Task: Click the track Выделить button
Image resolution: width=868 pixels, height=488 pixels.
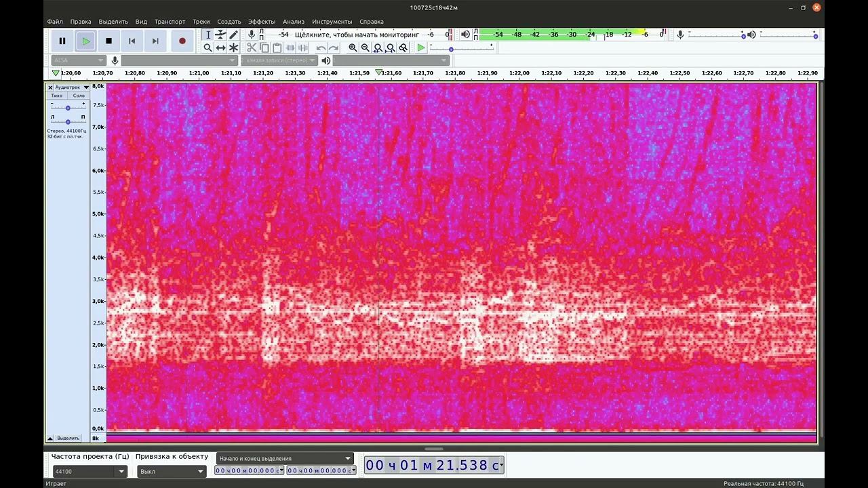Action: 68,438
